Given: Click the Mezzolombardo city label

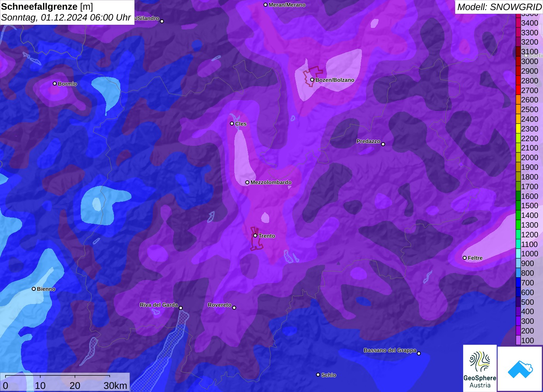Looking at the screenshot, I should (x=271, y=182).
